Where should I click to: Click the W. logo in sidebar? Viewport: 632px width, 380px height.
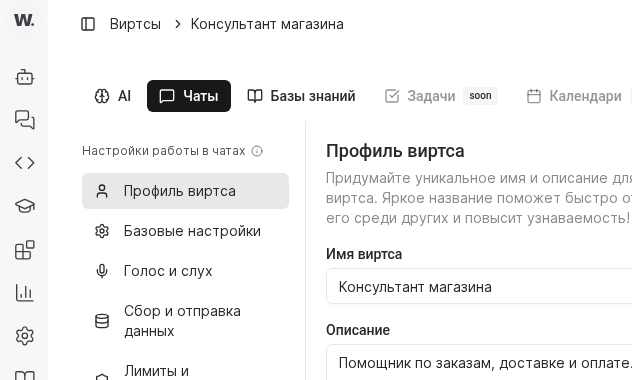pyautogui.click(x=24, y=19)
